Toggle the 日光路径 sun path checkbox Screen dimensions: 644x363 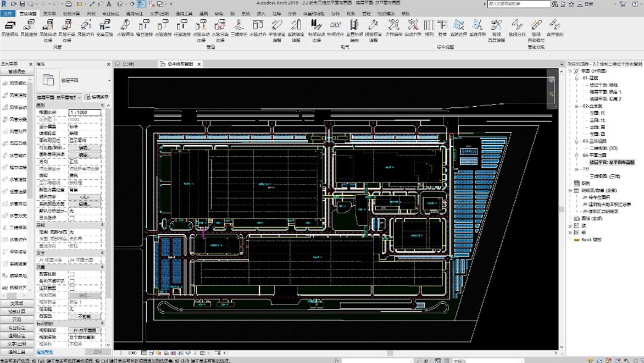72,218
